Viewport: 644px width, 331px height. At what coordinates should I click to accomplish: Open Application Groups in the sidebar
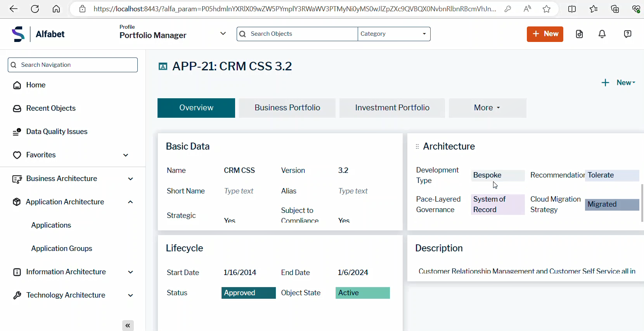(62, 249)
